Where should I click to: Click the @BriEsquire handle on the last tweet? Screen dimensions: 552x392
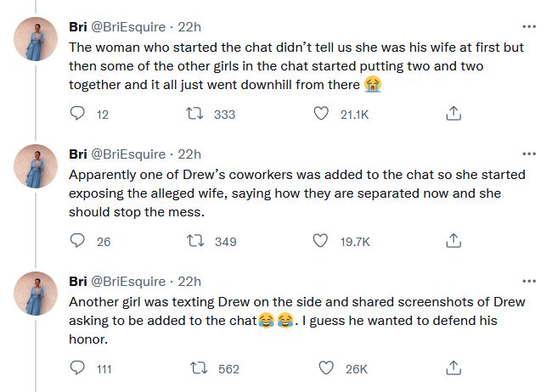point(127,281)
